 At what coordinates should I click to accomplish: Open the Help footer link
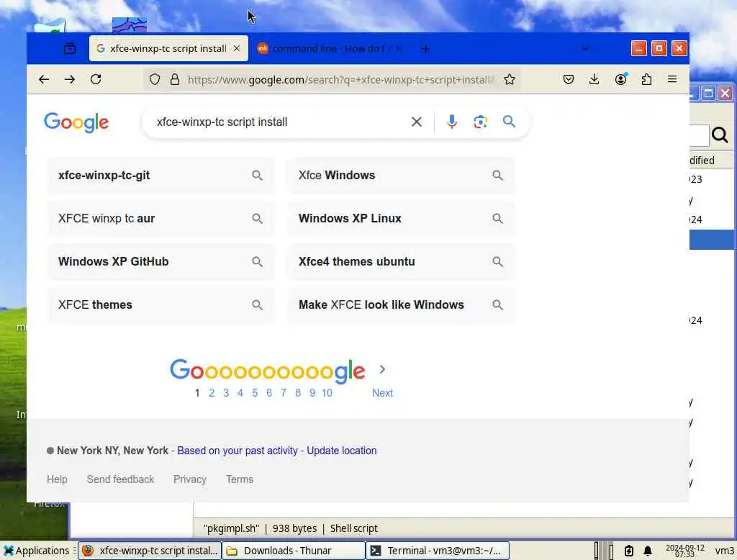(58, 479)
